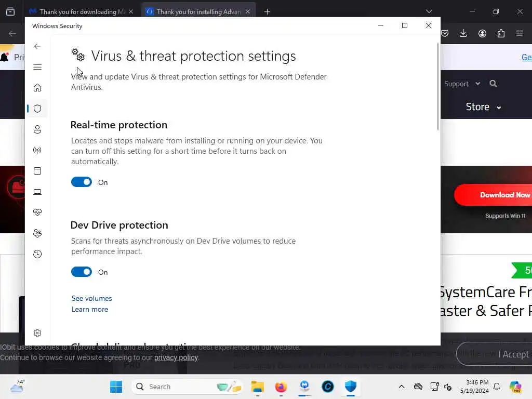
Task: Open Family options icon in sidebar
Action: coord(37,233)
